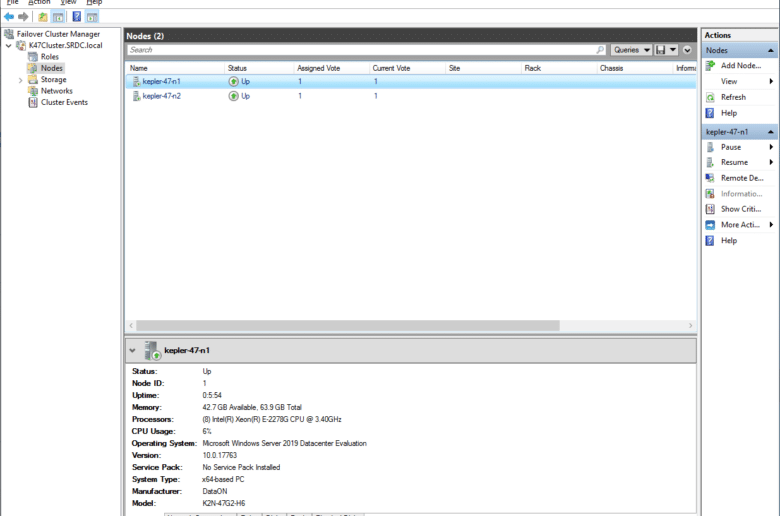Click the node list scroll-right arrow

pyautogui.click(x=690, y=325)
